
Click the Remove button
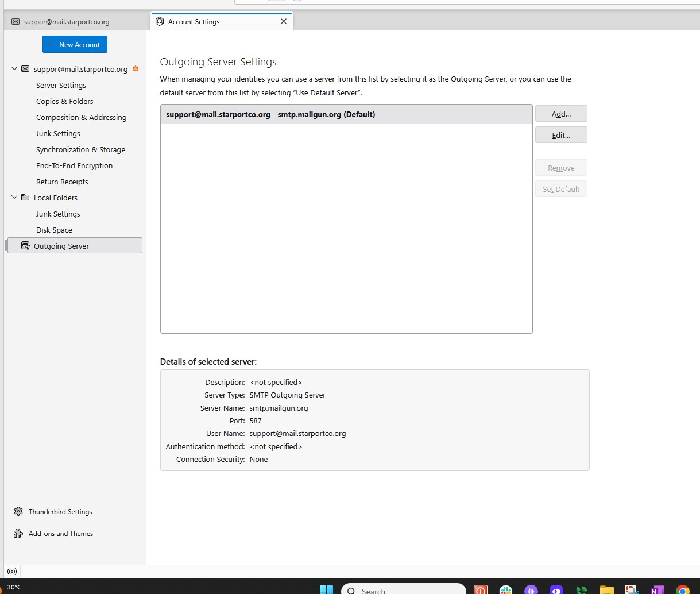click(x=561, y=168)
